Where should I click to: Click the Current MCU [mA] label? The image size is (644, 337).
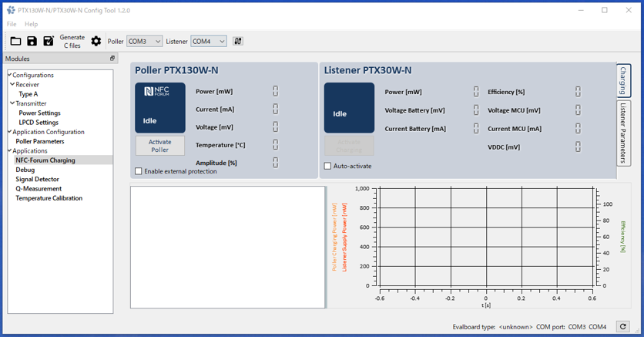click(515, 129)
